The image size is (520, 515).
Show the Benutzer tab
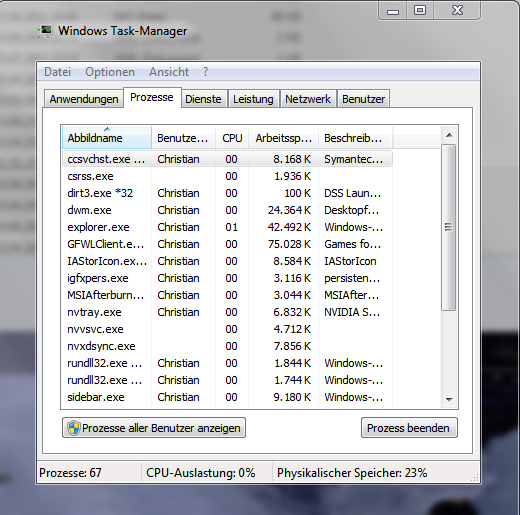click(363, 99)
